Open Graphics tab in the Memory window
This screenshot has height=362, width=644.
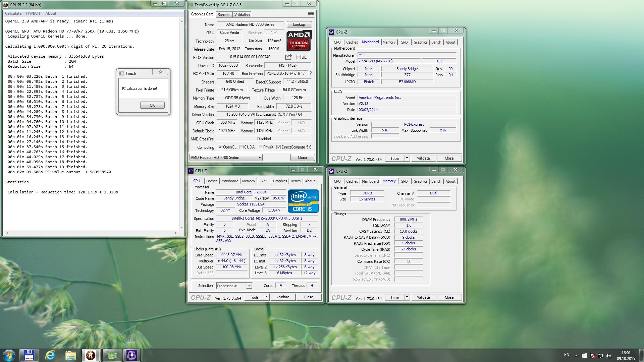click(420, 181)
